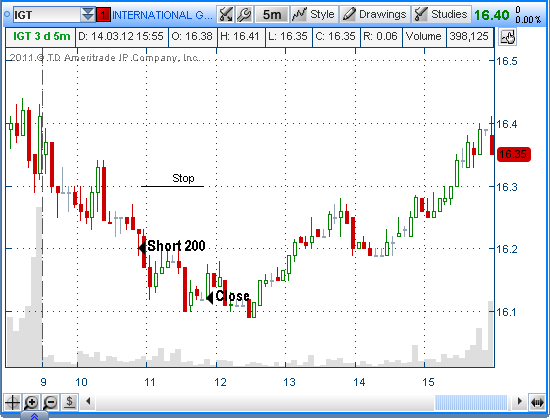Change the 5m timeframe button

tap(272, 15)
